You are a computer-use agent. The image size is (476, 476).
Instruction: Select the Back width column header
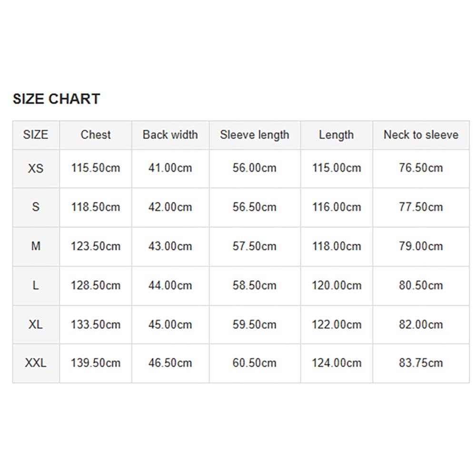170,135
